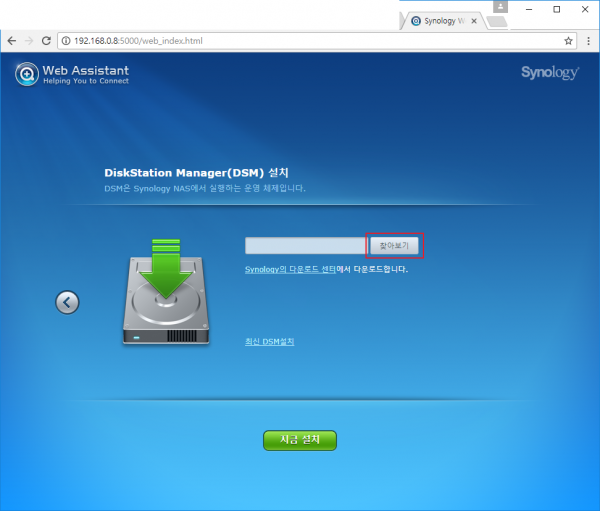
Task: Open a new browser tab
Action: [496, 20]
